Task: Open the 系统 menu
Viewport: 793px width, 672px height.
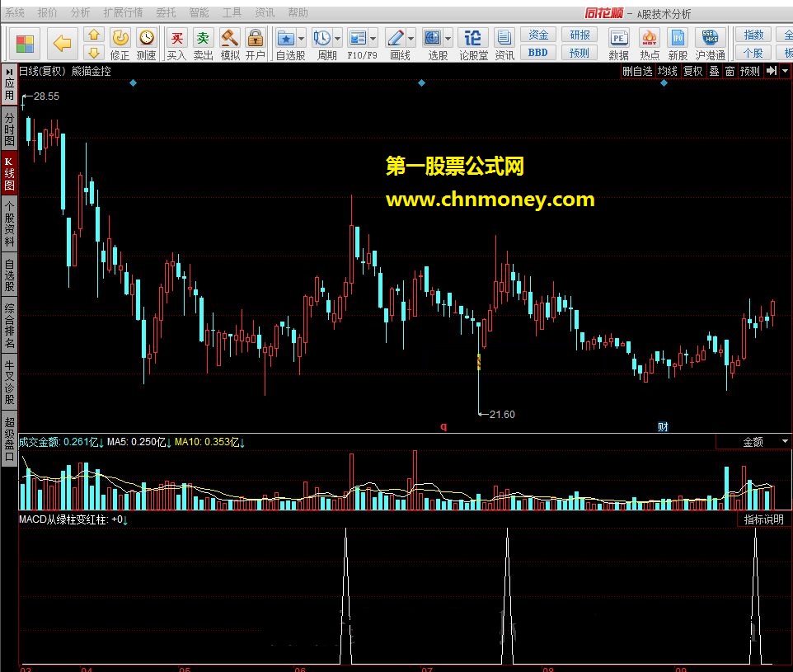Action: pyautogui.click(x=15, y=12)
